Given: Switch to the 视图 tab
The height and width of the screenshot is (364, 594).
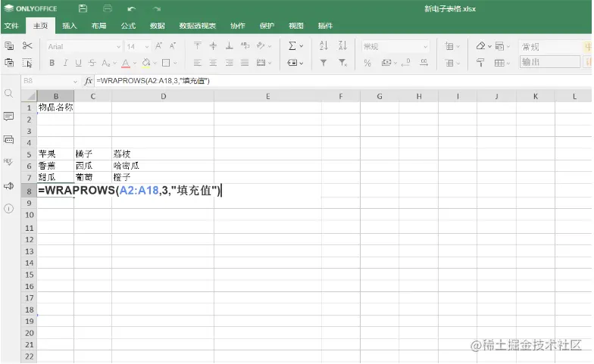Looking at the screenshot, I should [x=295, y=26].
